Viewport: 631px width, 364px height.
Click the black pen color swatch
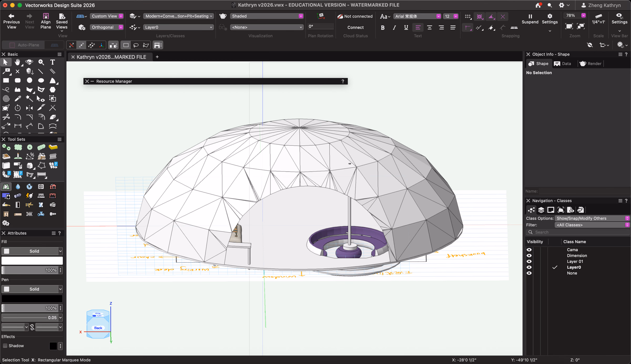[x=32, y=299]
